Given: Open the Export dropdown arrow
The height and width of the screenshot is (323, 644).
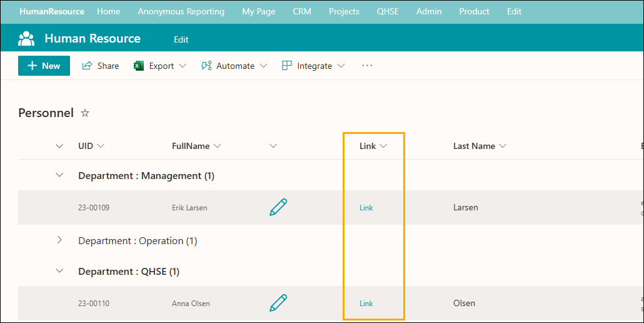Looking at the screenshot, I should click(x=183, y=66).
